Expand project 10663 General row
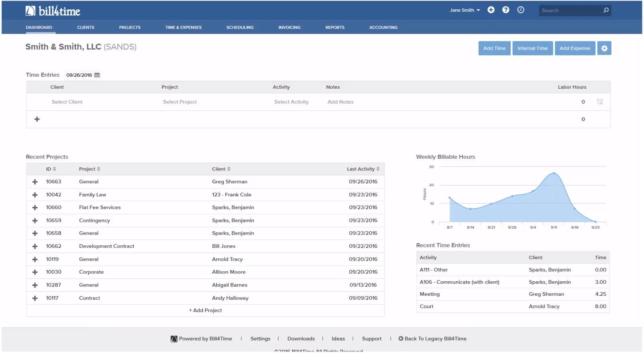The image size is (644, 353). 35,182
